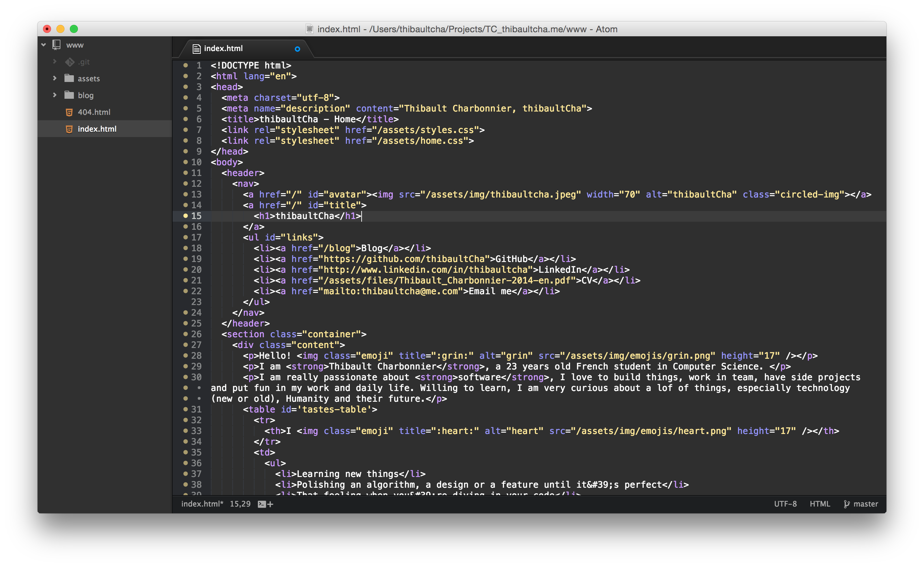Collapse the www root folder chevron

click(x=44, y=45)
